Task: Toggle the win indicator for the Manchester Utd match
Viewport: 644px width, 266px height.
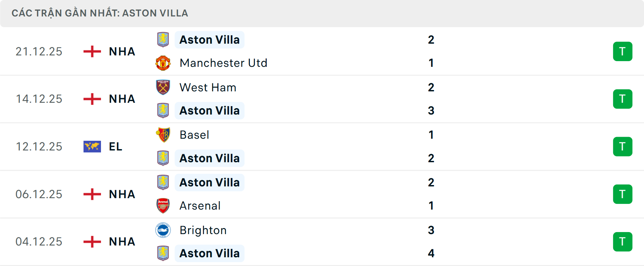Action: point(623,51)
